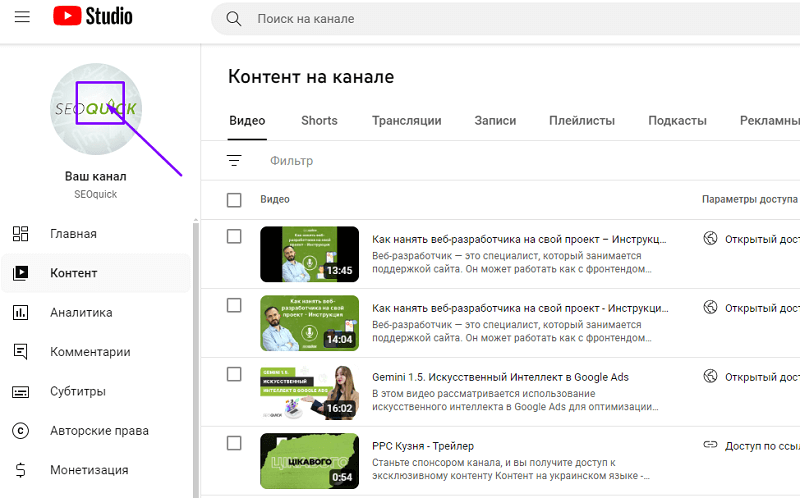Click the YouTube Studio logo
Screen dimensions: 800x498
93,16
